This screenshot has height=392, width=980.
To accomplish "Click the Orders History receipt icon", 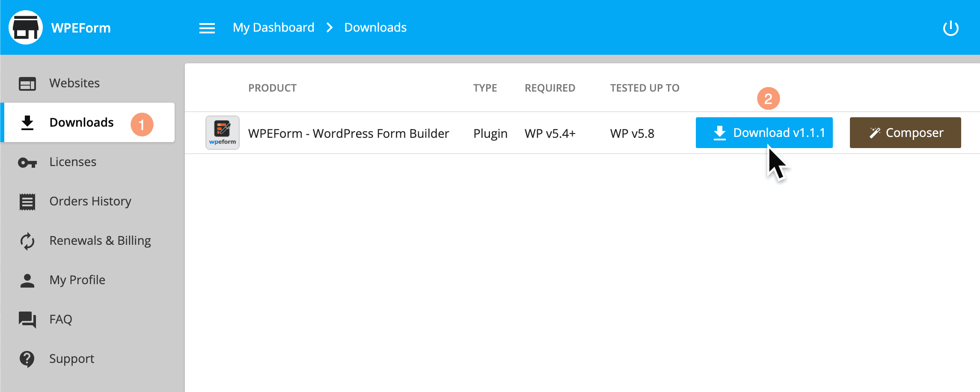I will click(x=27, y=202).
